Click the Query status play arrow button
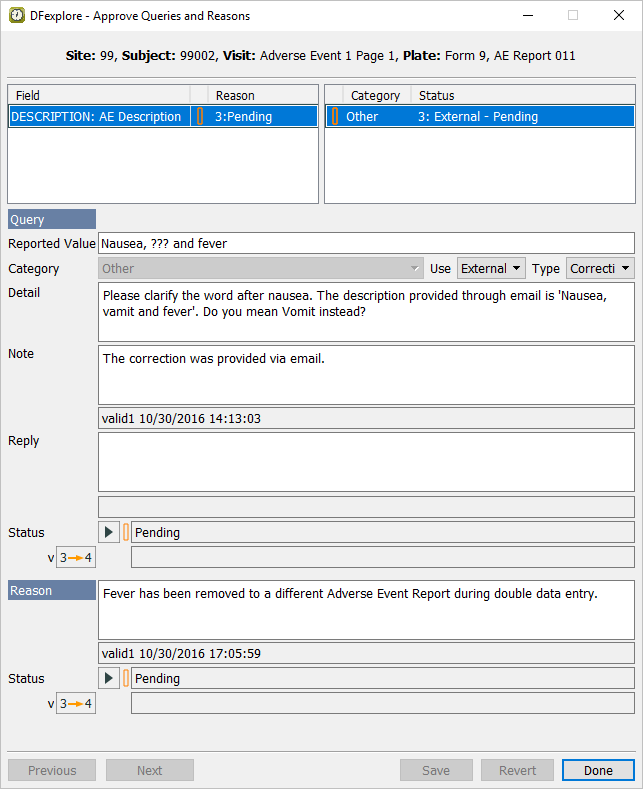Screen dimensions: 643x789 (110, 532)
